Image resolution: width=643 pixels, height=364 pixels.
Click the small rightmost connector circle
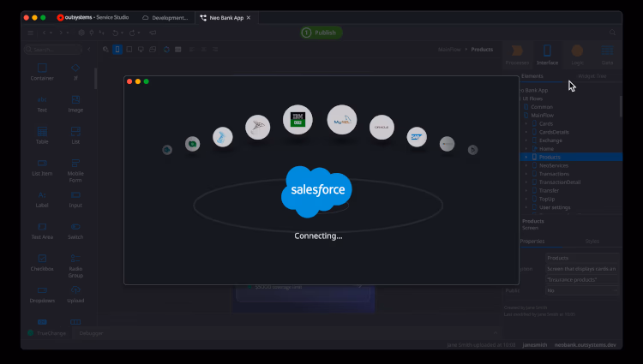click(x=472, y=150)
